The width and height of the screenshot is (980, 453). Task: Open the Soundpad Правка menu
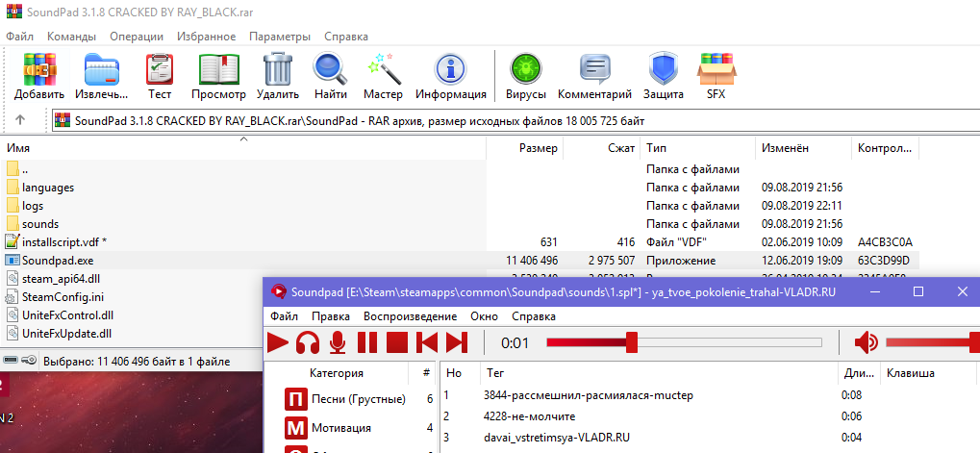click(x=331, y=316)
